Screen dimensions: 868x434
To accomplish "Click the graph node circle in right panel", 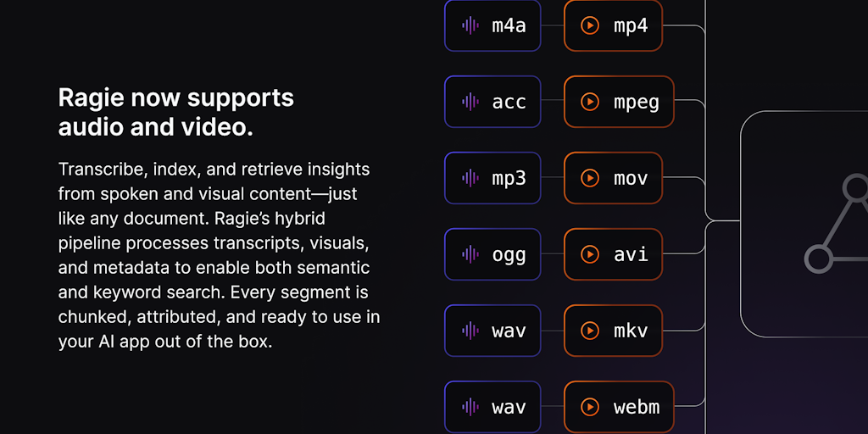I will (818, 259).
